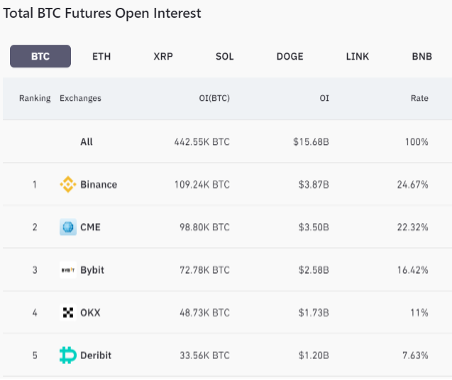Open the Deribit exchange name link

coord(96,355)
